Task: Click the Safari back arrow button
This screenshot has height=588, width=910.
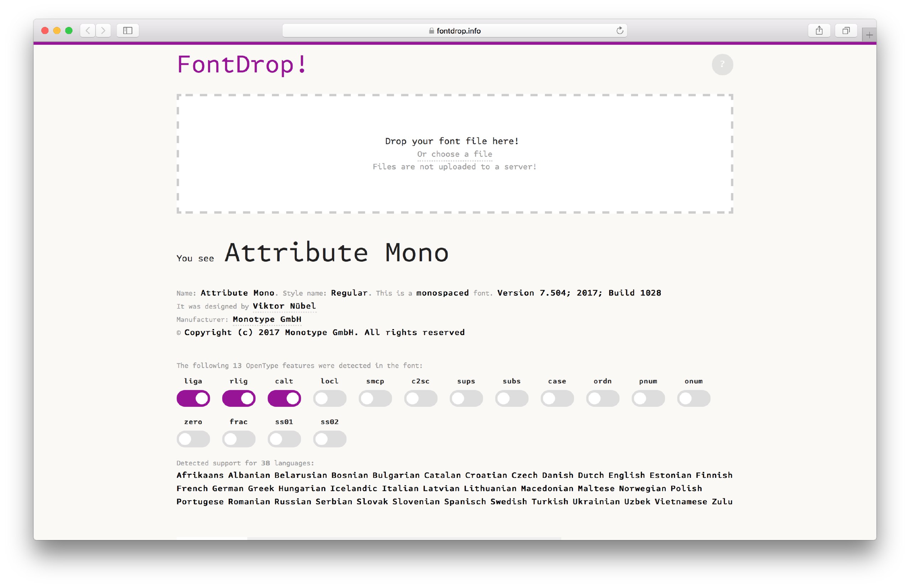Action: click(x=88, y=31)
